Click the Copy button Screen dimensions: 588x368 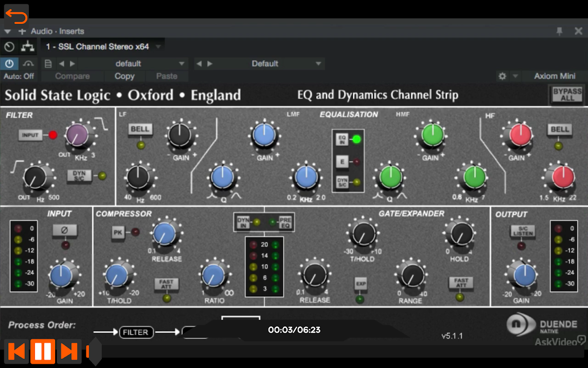pyautogui.click(x=124, y=76)
